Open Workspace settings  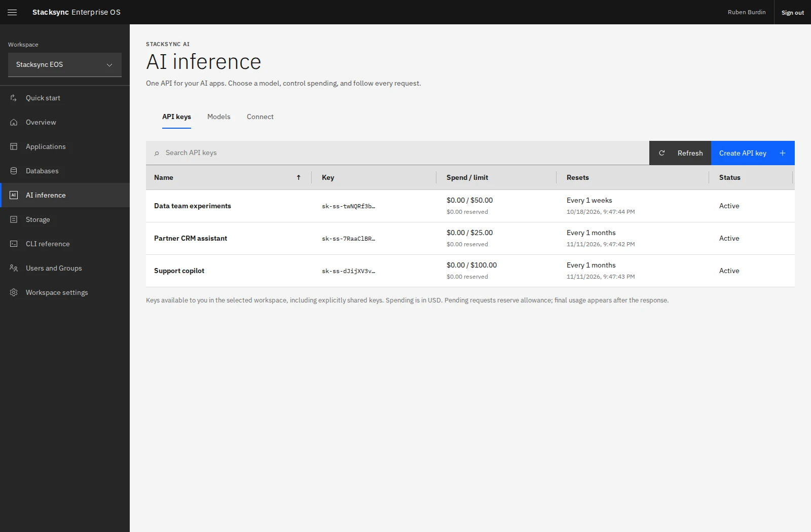65,292
